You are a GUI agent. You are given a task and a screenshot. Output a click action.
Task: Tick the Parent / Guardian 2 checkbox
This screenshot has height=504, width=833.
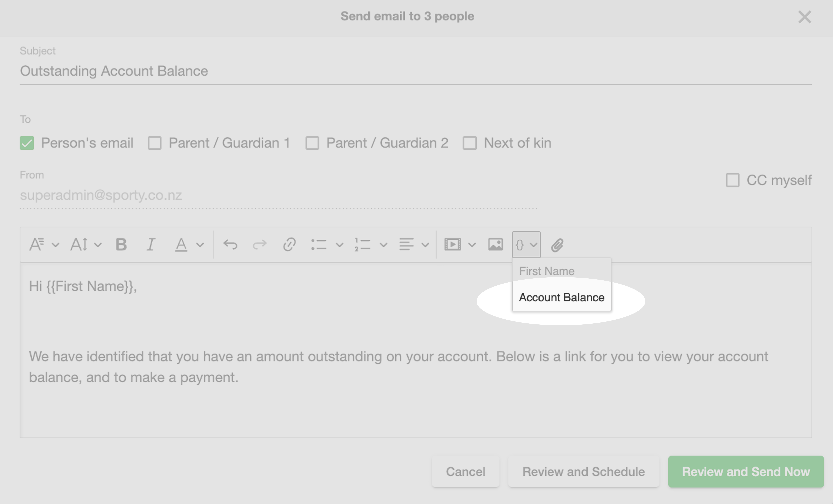(312, 143)
